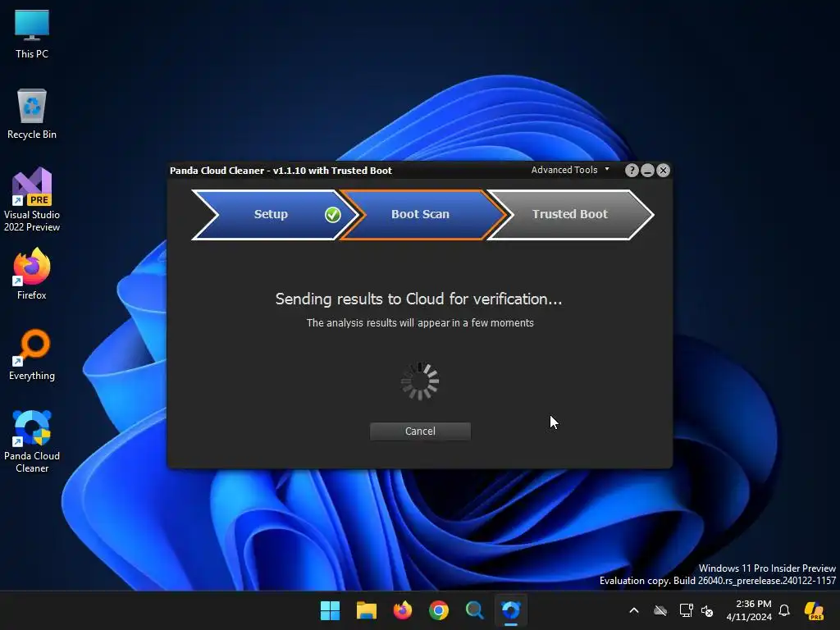
Task: Open the Advanced Tools dropdown
Action: click(x=570, y=170)
